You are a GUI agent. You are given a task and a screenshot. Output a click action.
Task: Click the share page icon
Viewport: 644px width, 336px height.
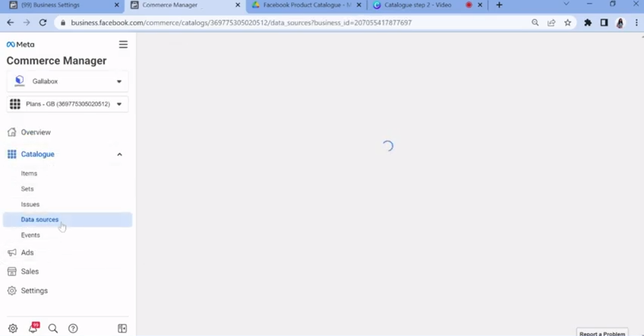coord(551,23)
